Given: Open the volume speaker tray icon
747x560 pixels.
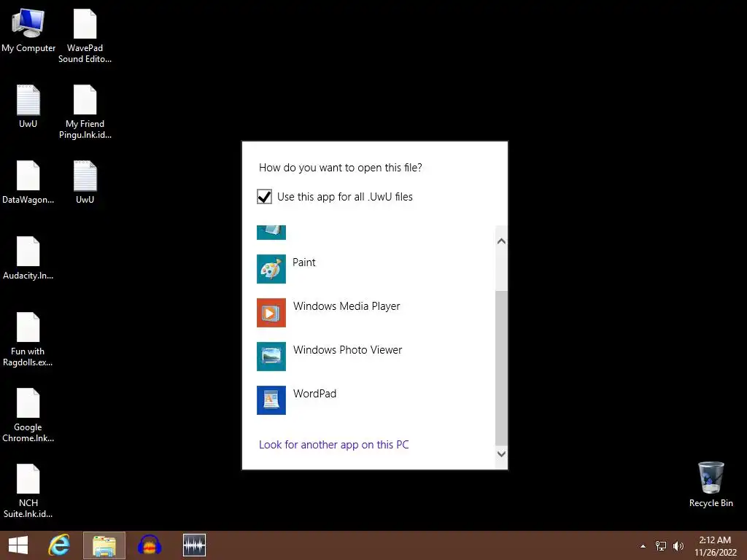Looking at the screenshot, I should click(x=678, y=546).
